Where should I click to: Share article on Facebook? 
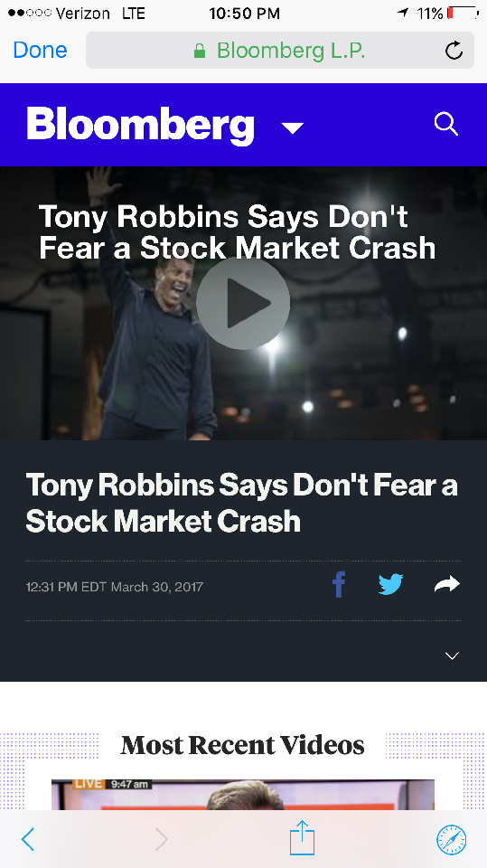(339, 585)
